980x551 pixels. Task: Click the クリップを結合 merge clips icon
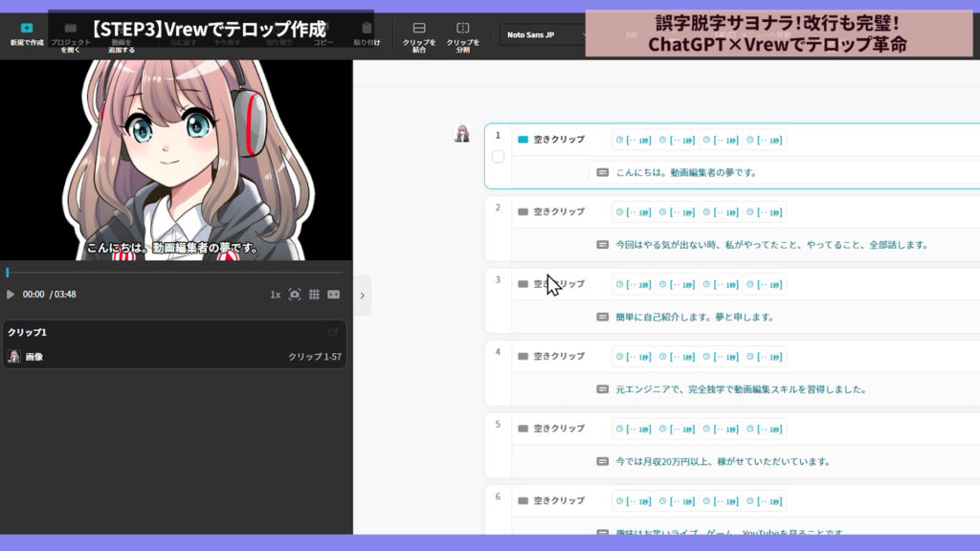(419, 28)
